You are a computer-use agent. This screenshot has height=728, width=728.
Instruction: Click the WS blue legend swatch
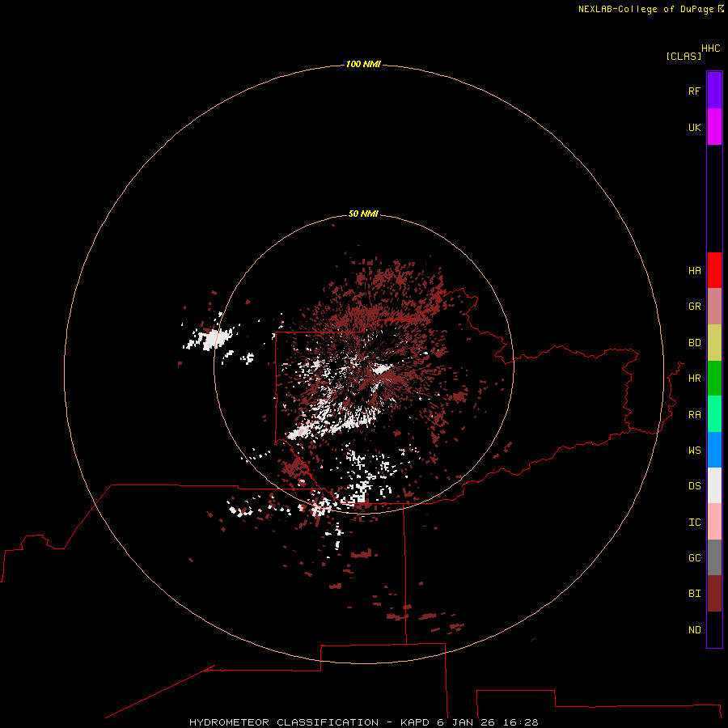(x=714, y=450)
